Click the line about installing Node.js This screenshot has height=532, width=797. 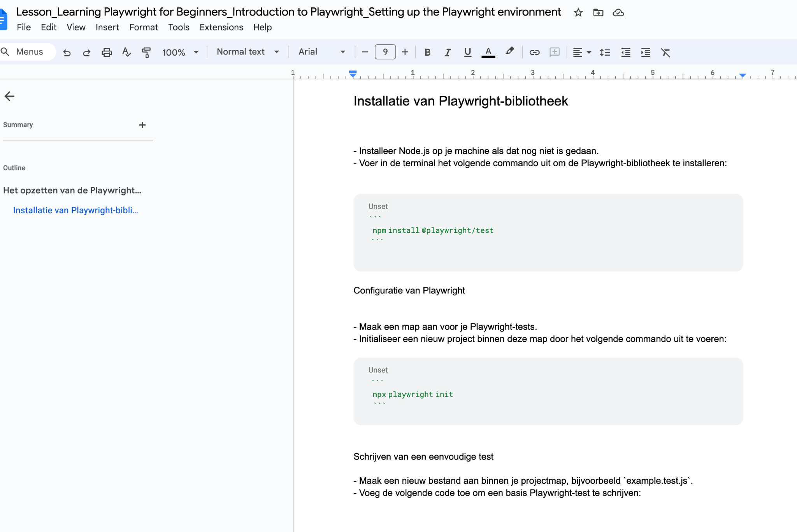(x=476, y=151)
